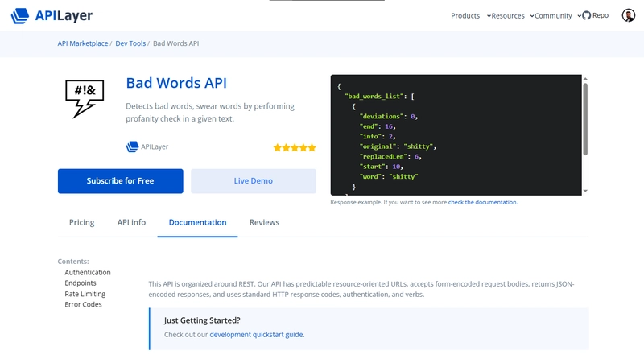Jump to Authentication in contents
Image resolution: width=644 pixels, height=359 pixels.
[88, 272]
